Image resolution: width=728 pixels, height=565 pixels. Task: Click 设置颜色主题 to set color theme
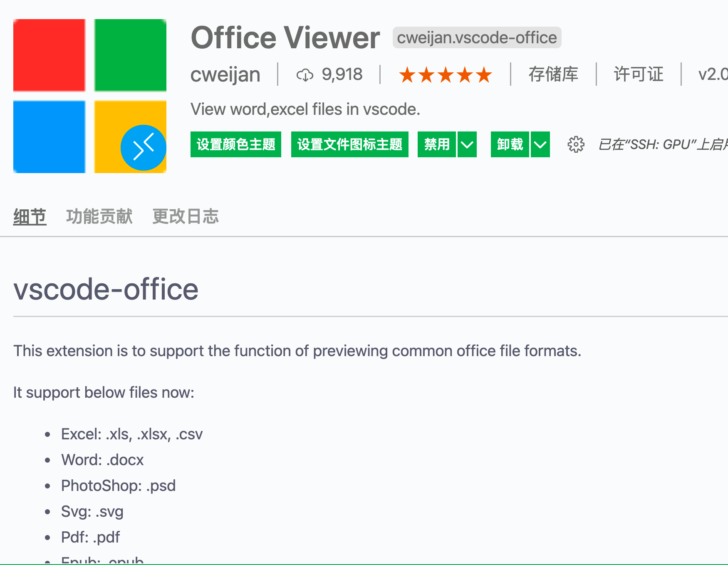tap(235, 144)
